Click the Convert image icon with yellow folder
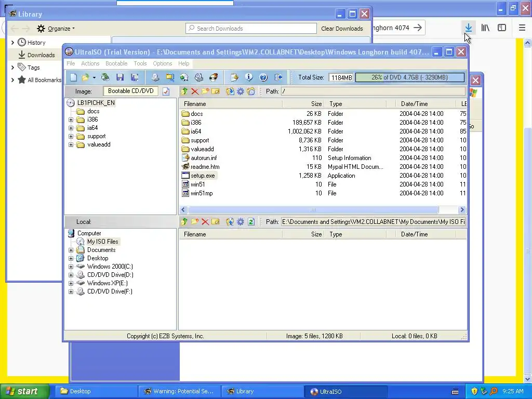Screen dimensions: 532x399 click(170, 77)
